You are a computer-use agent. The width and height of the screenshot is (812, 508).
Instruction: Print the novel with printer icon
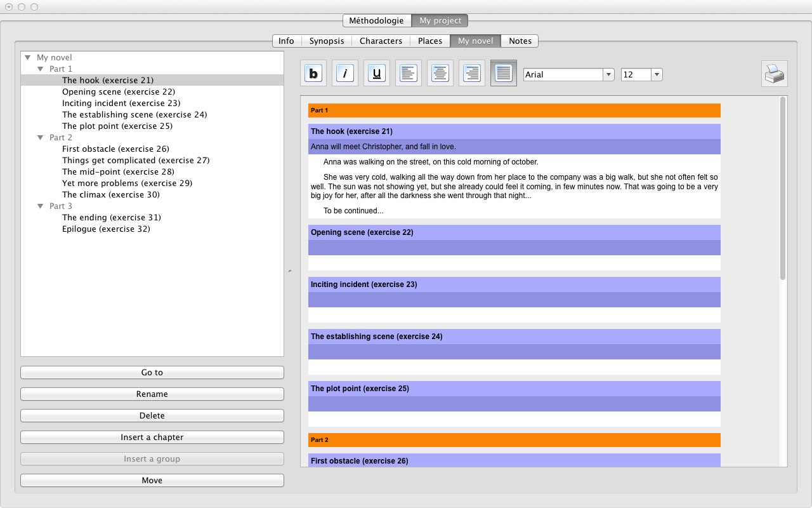coord(775,74)
